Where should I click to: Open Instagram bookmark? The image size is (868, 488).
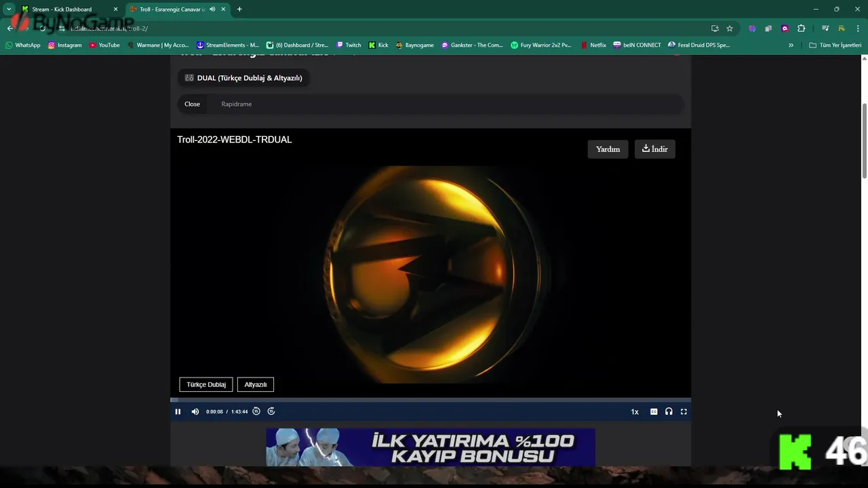click(65, 45)
